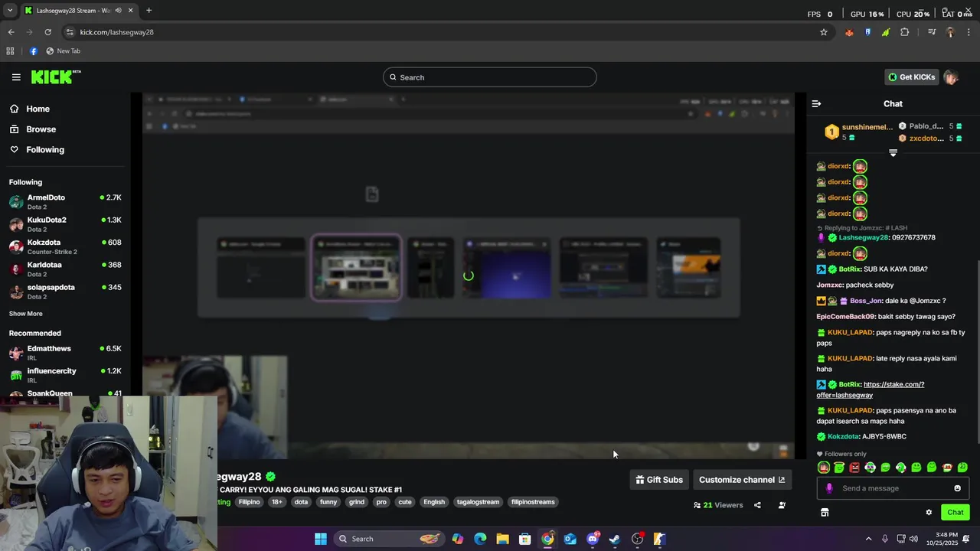This screenshot has width=980, height=551.
Task: Select the tagalogstream tag
Action: click(x=478, y=502)
